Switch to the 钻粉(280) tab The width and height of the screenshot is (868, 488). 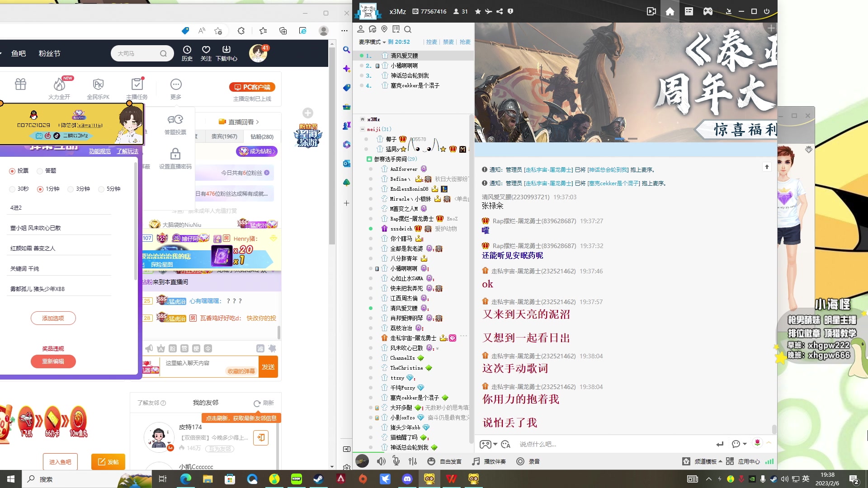262,136
